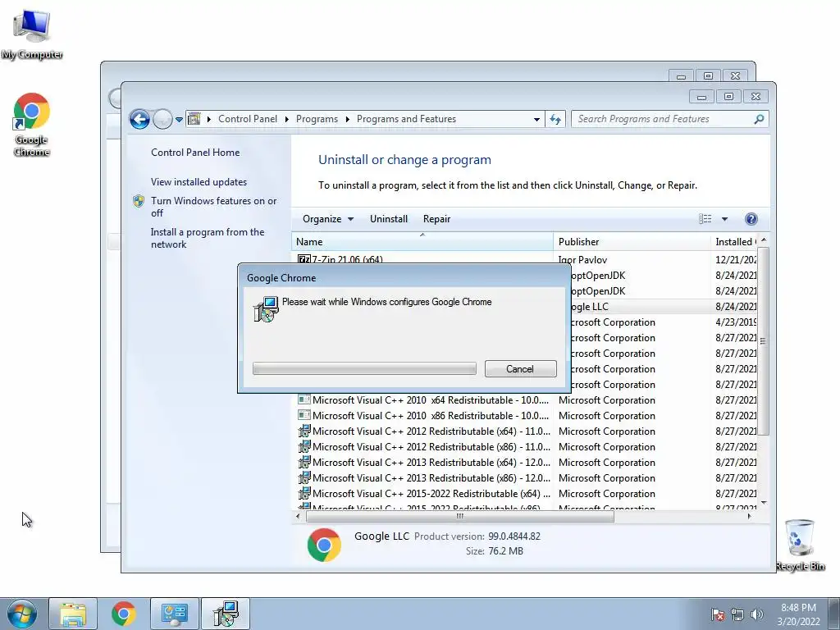The height and width of the screenshot is (630, 840).
Task: Sort by the Installed On column header
Action: point(733,242)
